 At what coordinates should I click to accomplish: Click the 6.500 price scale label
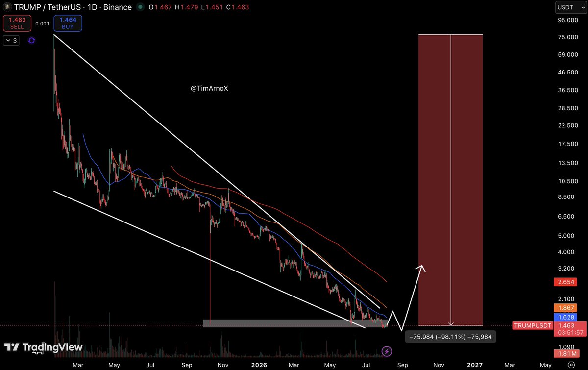tap(565, 216)
